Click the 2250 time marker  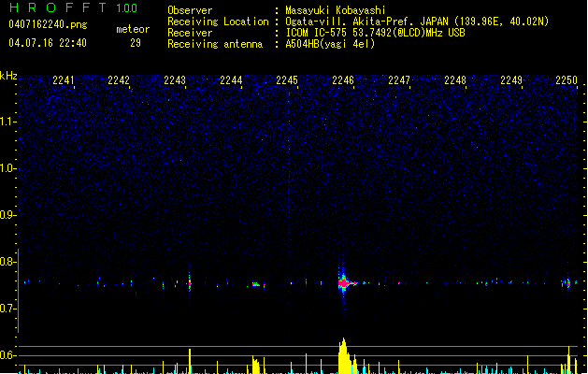click(566, 80)
